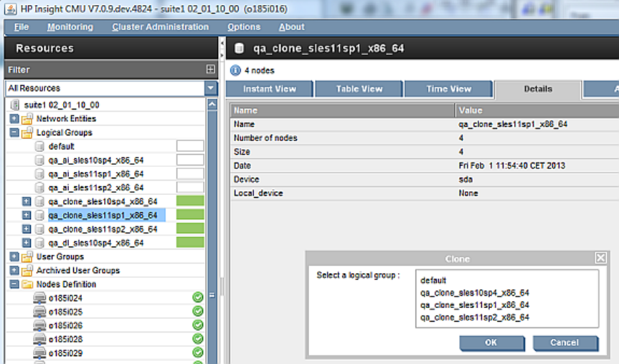Click the filter panel maximize icon
The height and width of the screenshot is (364, 619).
tap(210, 70)
